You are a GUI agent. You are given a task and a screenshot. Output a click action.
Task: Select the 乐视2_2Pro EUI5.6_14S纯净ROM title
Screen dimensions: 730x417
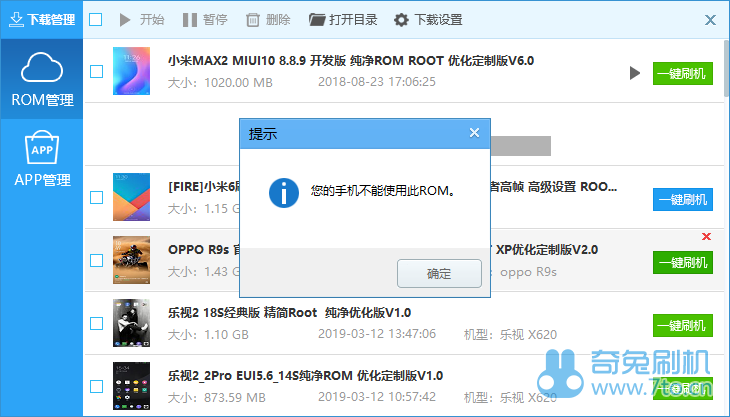tap(305, 376)
